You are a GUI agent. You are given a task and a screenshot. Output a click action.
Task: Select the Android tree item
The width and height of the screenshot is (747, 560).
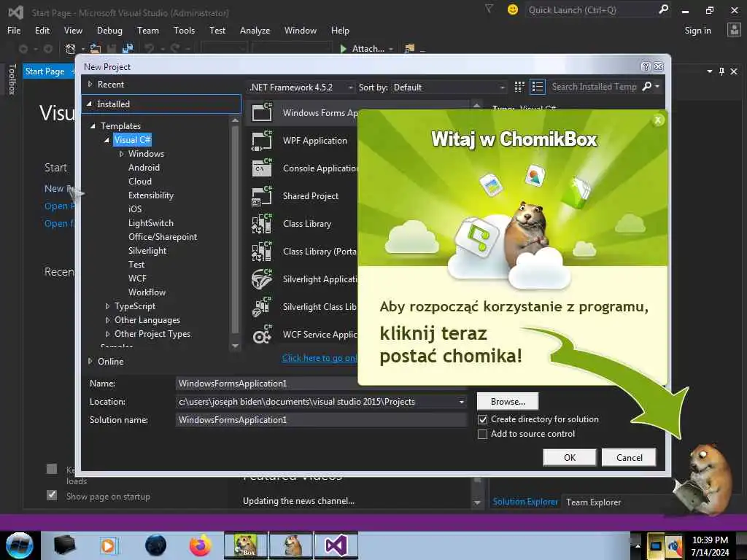pyautogui.click(x=144, y=168)
